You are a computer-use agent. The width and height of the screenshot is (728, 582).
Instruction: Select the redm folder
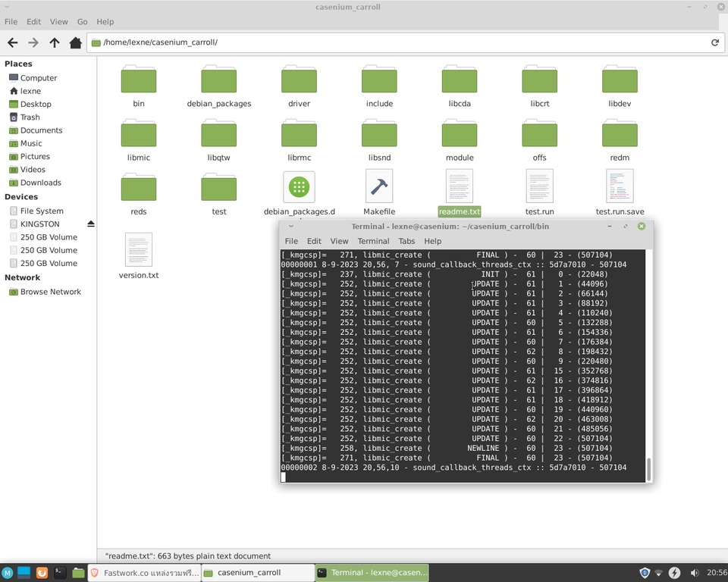pos(620,141)
